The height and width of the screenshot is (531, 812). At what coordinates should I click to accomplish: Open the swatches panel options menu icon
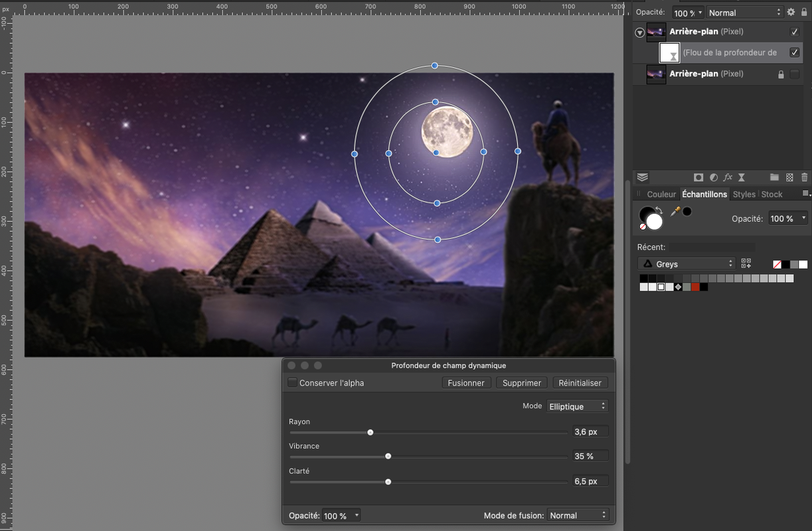[806, 193]
